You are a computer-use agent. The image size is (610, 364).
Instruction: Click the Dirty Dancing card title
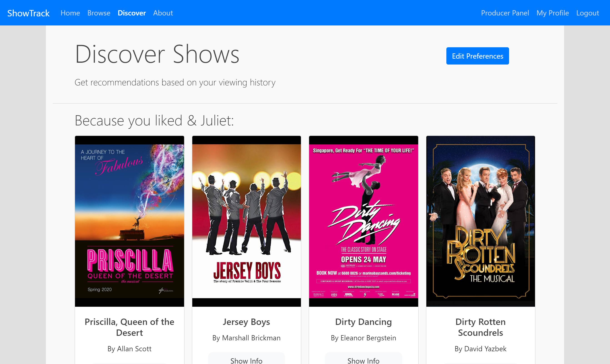click(363, 322)
